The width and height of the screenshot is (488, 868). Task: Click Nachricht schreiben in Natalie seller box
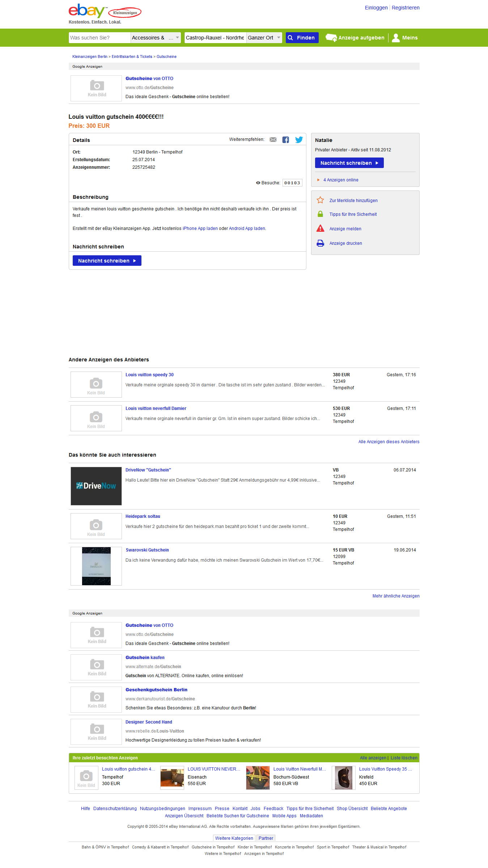(x=349, y=163)
